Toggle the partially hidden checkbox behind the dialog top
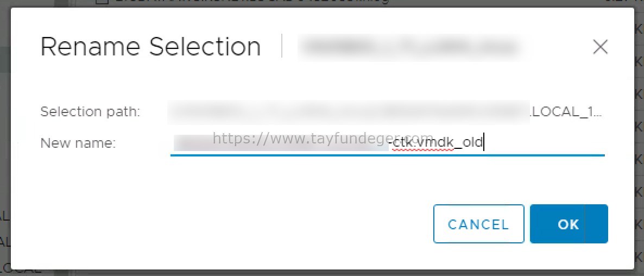The height and width of the screenshot is (276, 644). point(102,2)
